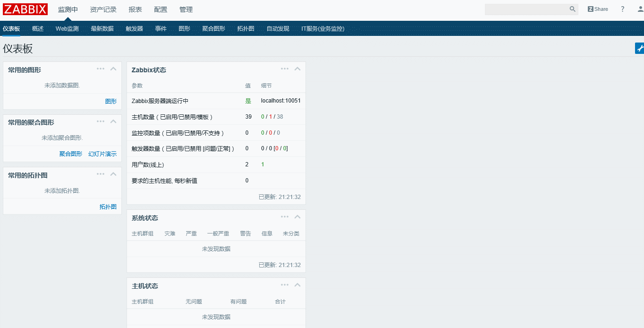Open the 监测中 top menu

coord(68,9)
